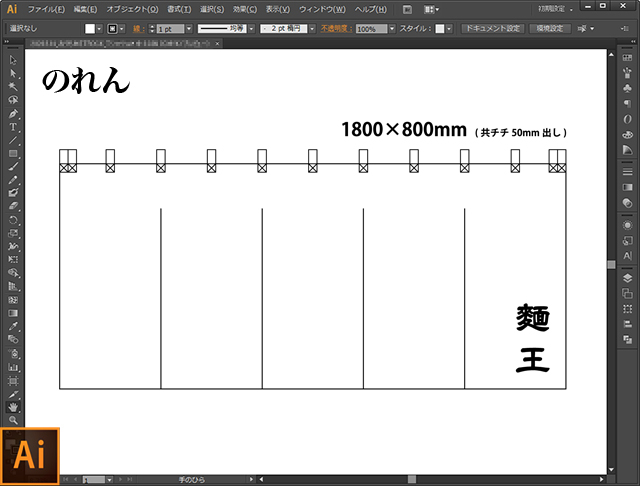Image resolution: width=640 pixels, height=486 pixels.
Task: Select the Rotate tool
Action: [13, 220]
